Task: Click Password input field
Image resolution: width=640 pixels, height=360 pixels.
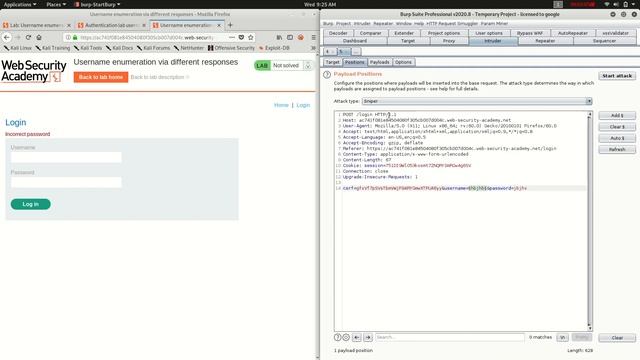Action: coord(66,182)
